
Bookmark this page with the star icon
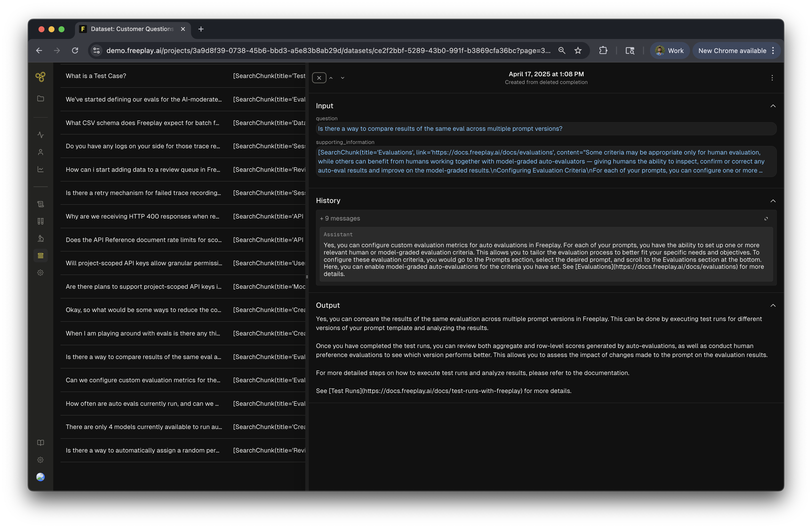577,50
